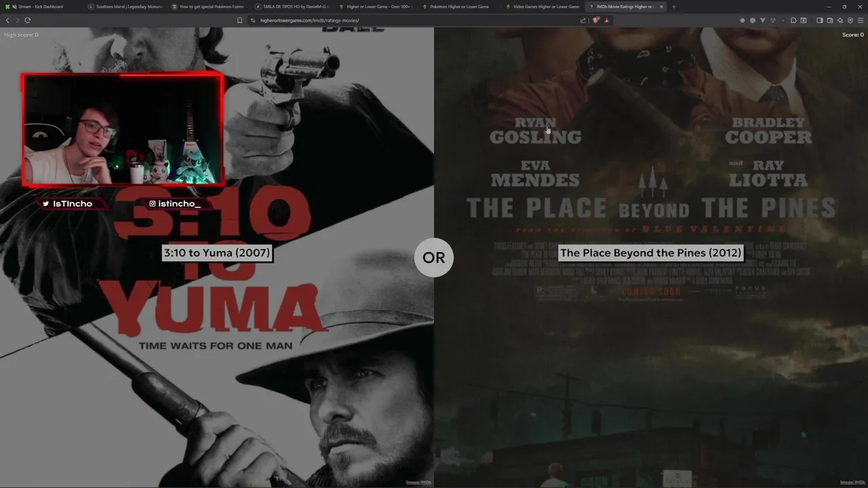Open the Higher or Lower Game - Over 100+ tab
The width and height of the screenshot is (868, 488).
376,7
